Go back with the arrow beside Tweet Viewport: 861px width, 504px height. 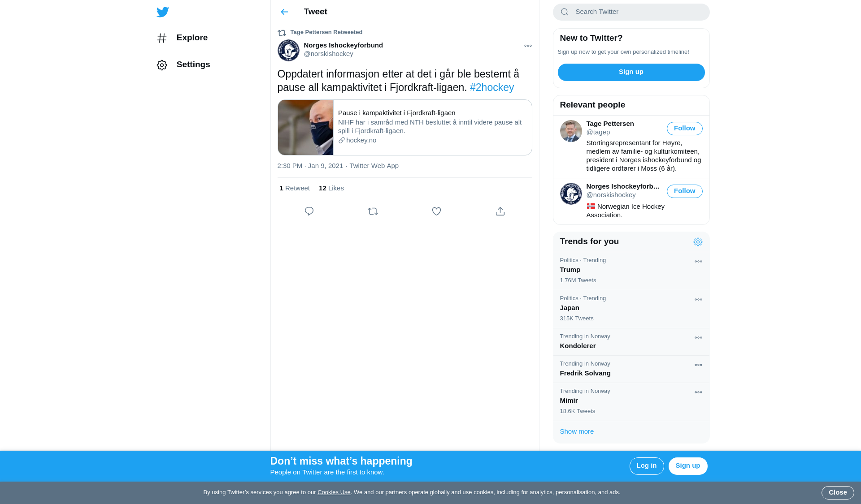point(284,12)
